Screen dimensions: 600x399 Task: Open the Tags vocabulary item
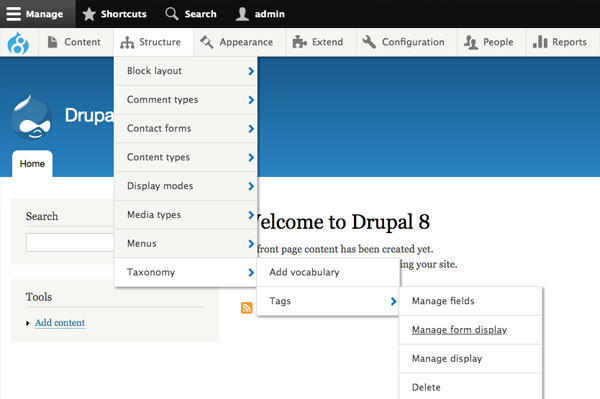click(x=328, y=301)
